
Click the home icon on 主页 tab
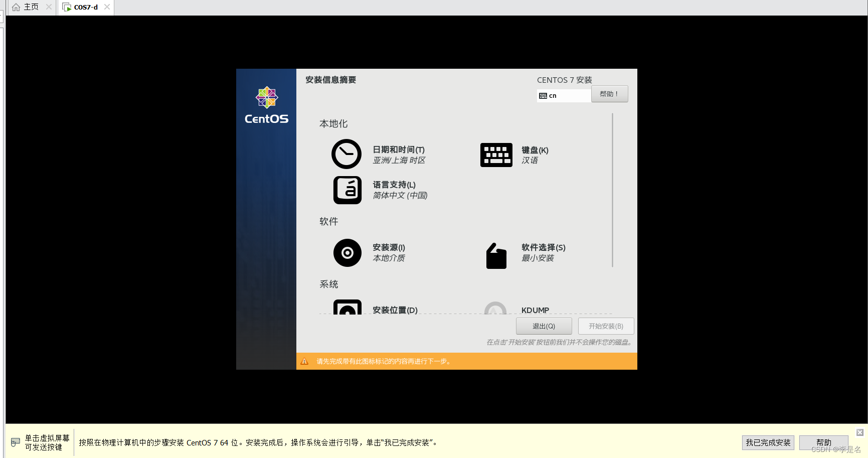tap(16, 7)
